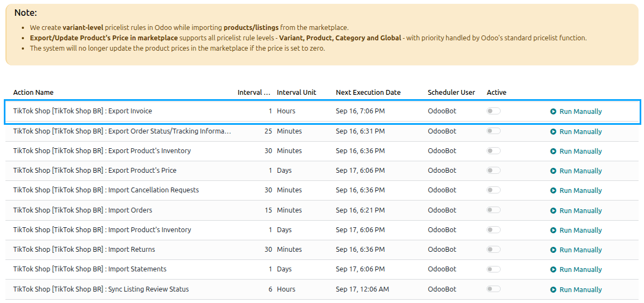Open 'Import Orders' action name
This screenshot has height=303, width=644.
(83, 210)
